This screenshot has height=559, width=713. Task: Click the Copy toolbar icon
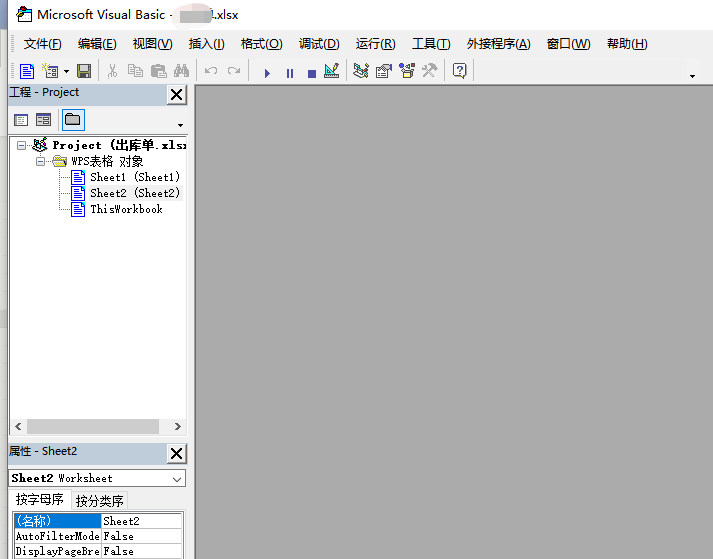(135, 71)
